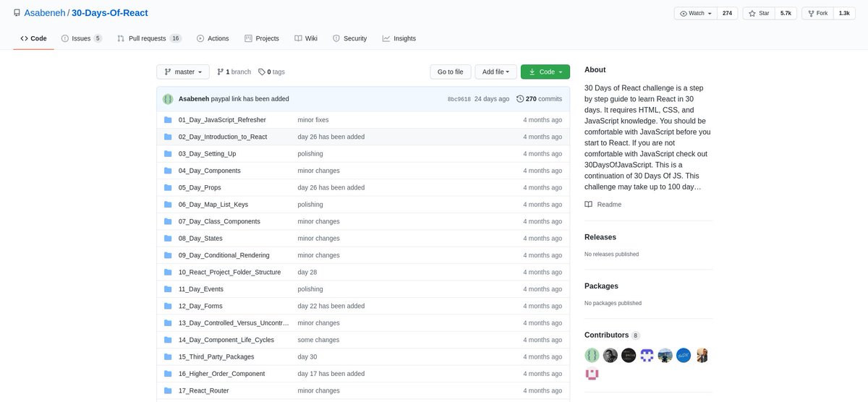Open the 'day 28' commit message
868x402 pixels.
(307, 273)
